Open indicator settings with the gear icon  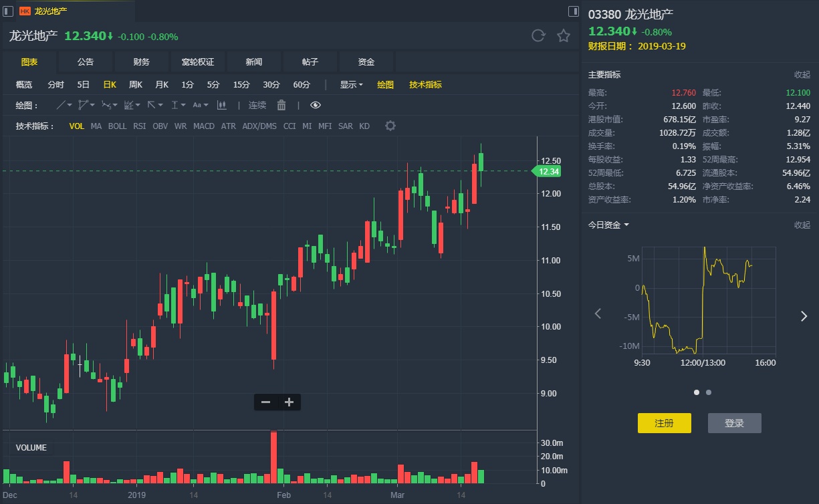(x=390, y=126)
